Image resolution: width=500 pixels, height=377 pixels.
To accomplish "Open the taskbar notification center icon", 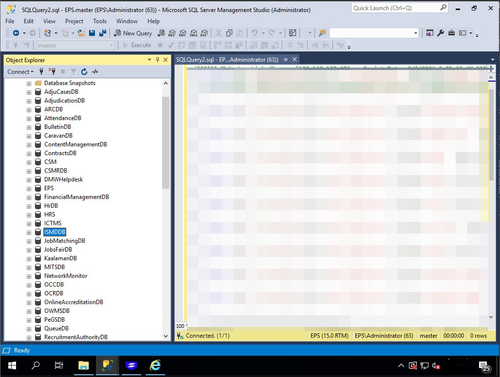I will pos(485,366).
